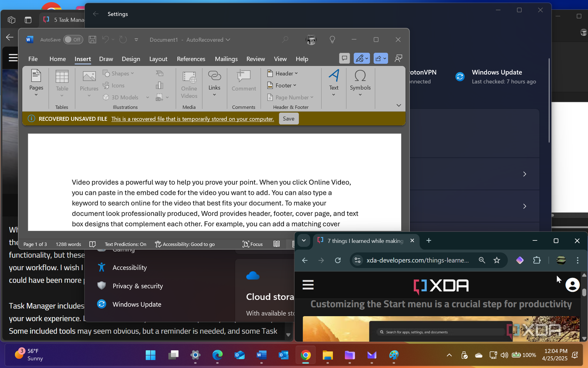Open the Footer dropdown
Screen dimensions: 588x368
(282, 85)
